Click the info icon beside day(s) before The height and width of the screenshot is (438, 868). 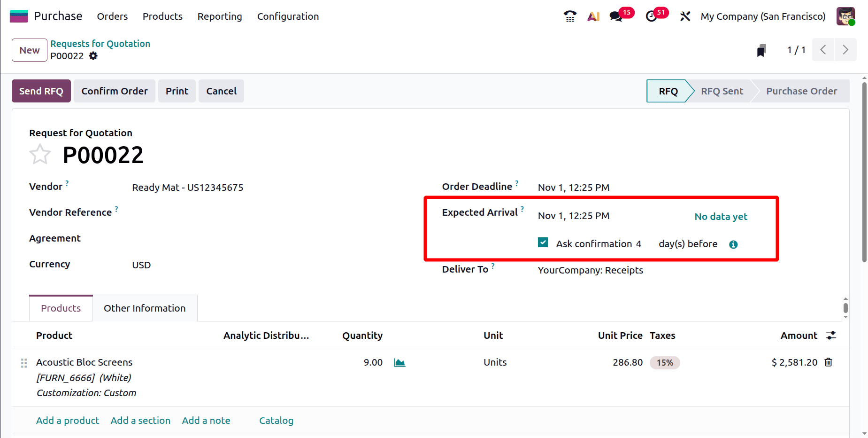[x=733, y=244]
